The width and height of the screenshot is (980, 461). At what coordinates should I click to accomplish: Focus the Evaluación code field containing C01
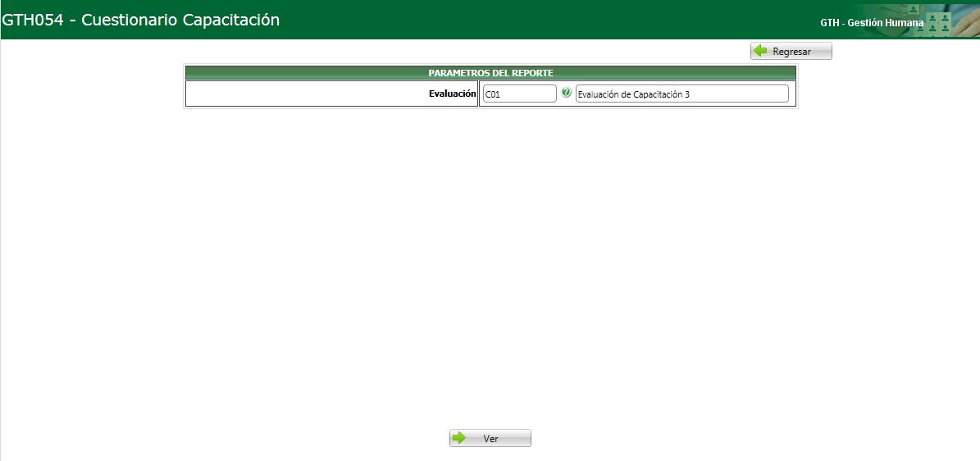(x=519, y=94)
